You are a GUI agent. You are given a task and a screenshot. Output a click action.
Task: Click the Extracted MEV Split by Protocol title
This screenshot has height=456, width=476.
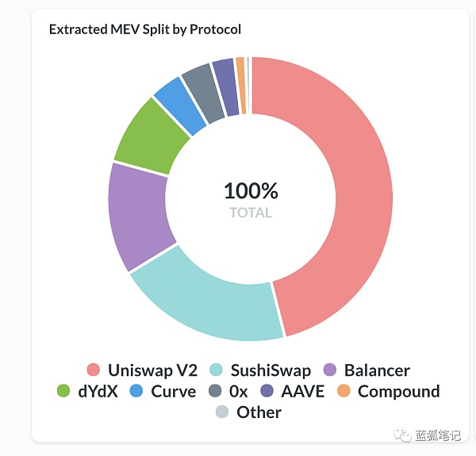click(x=145, y=29)
